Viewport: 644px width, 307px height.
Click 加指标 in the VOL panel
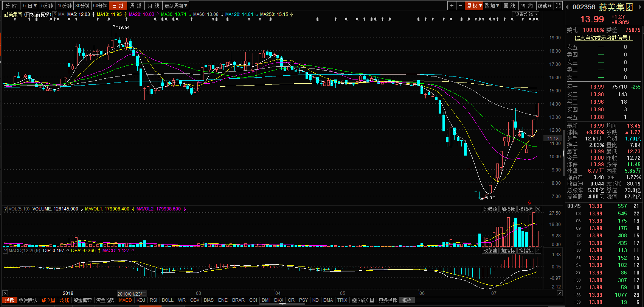(508, 209)
